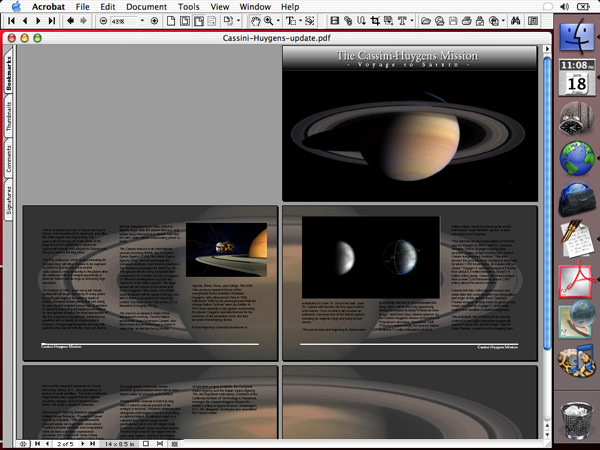Image resolution: width=600 pixels, height=450 pixels.
Task: Click the Email document icon
Action: [480, 21]
